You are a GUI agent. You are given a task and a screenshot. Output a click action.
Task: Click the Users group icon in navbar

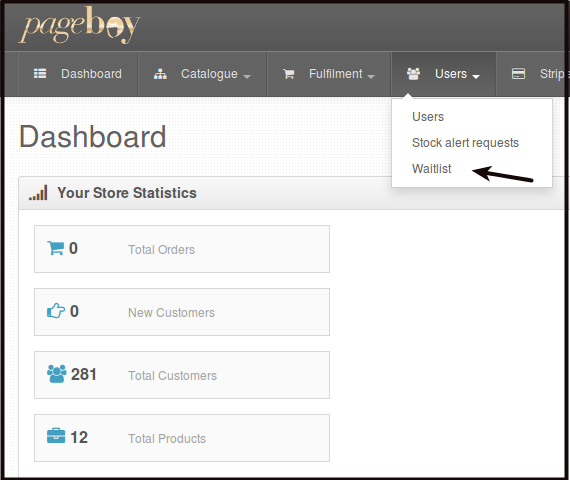coord(413,74)
